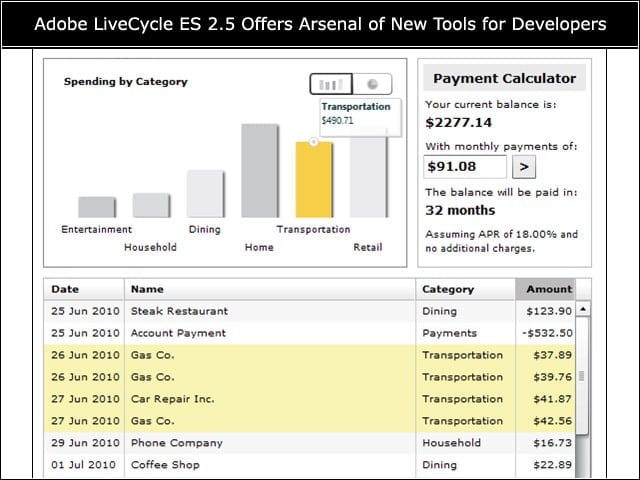Click the Payment Calculator heading
This screenshot has height=480, width=640.
point(504,78)
